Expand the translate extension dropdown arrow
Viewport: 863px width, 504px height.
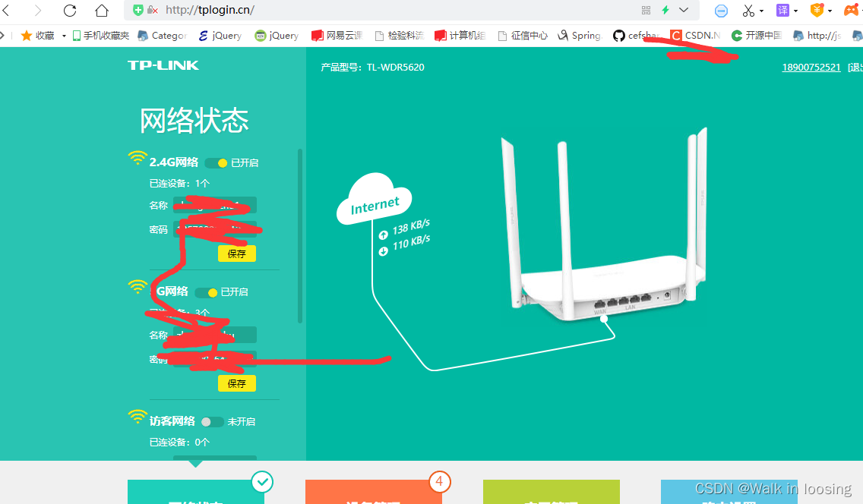tap(795, 11)
